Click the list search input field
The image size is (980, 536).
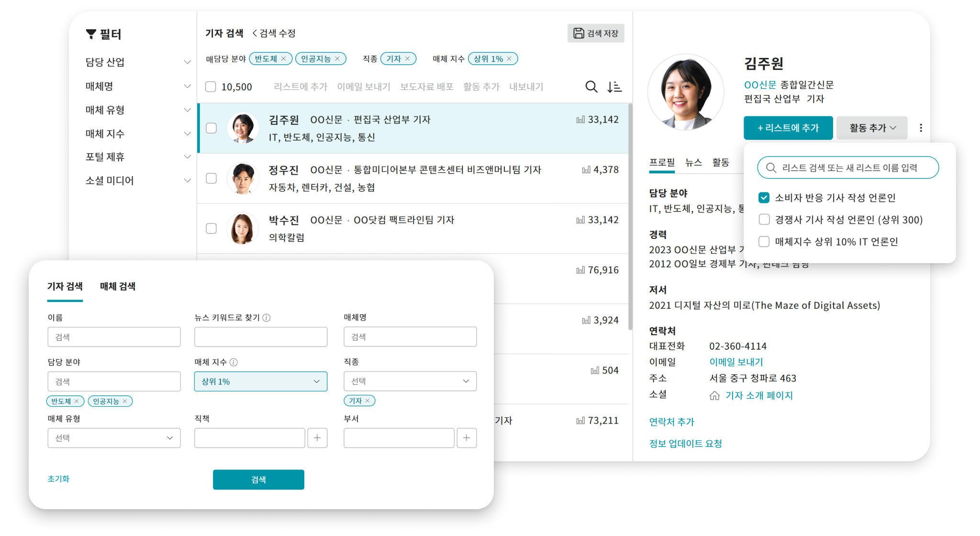click(848, 167)
